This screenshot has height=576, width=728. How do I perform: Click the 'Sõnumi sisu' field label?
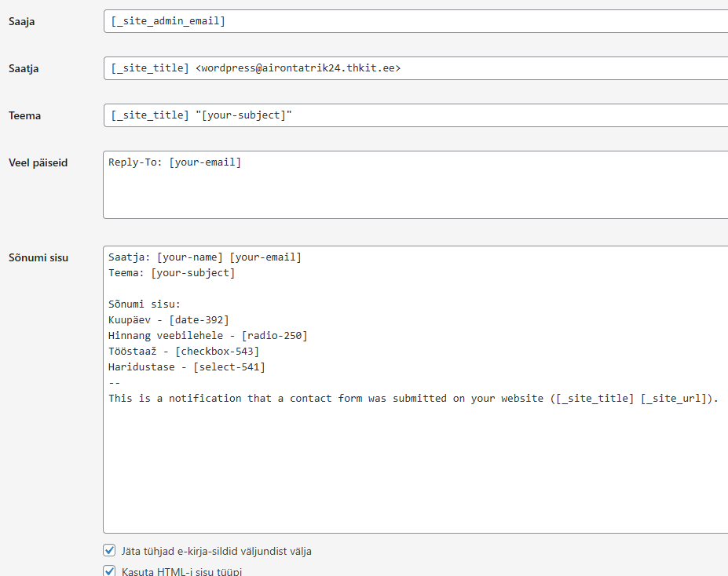click(x=38, y=257)
